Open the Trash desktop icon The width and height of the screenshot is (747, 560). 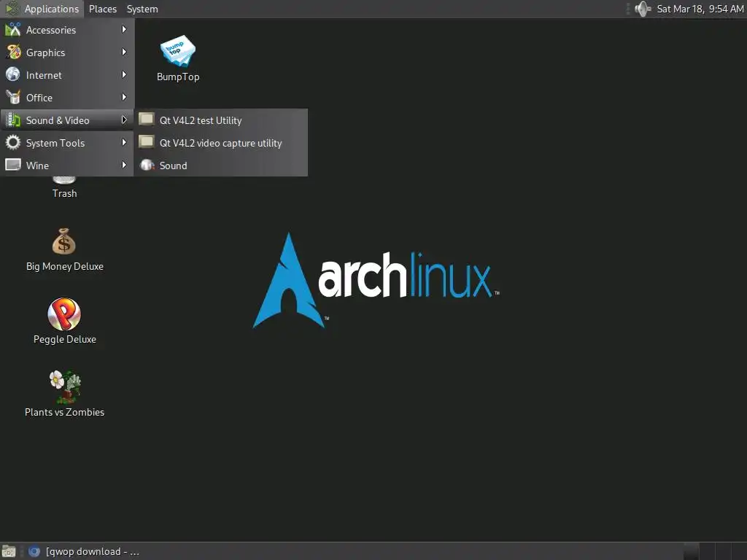coord(64,180)
